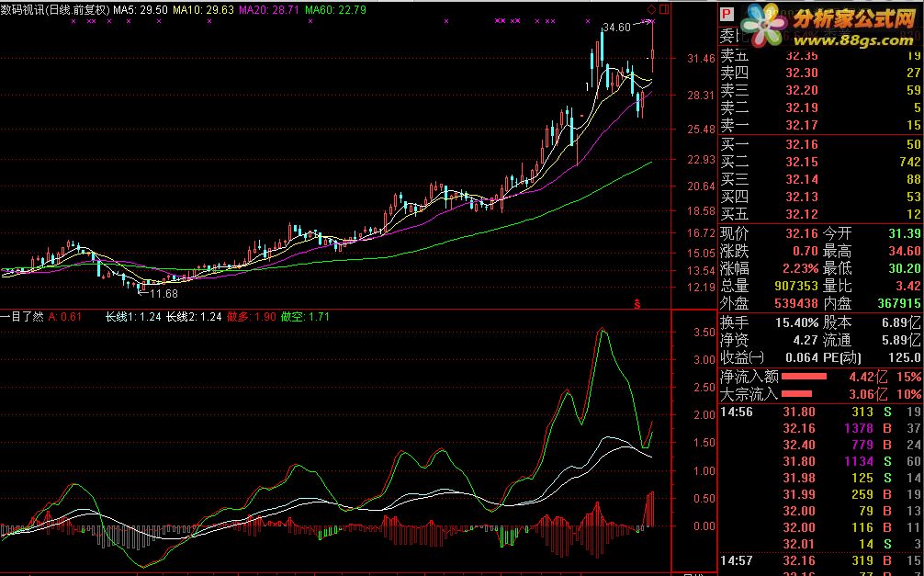Click the 内盘 value 367915

900,303
